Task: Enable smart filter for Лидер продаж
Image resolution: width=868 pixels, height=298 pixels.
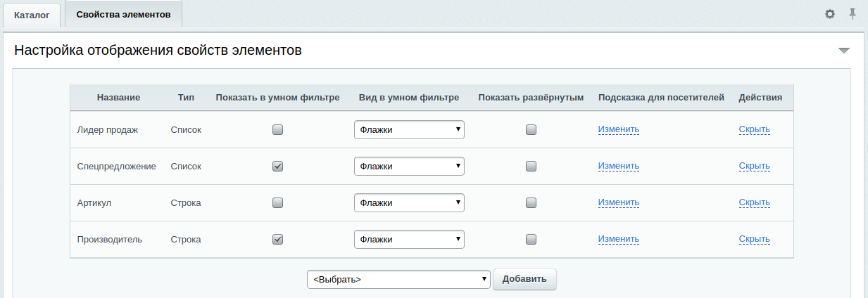Action: click(278, 129)
